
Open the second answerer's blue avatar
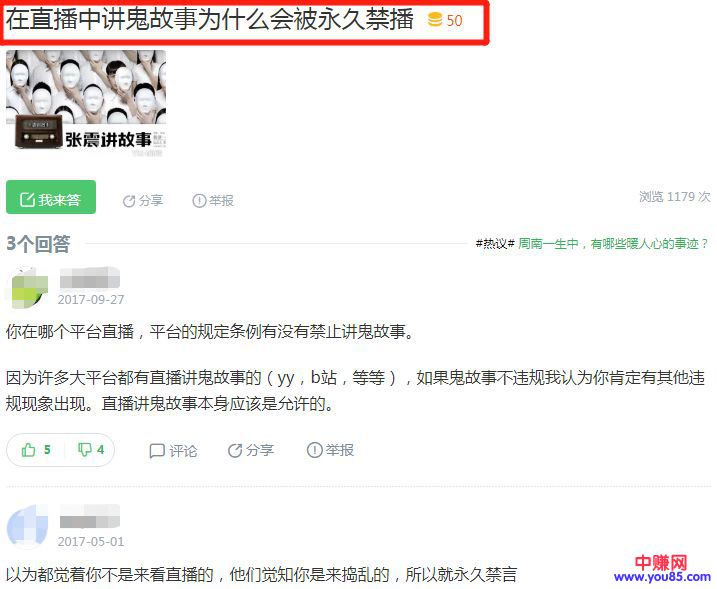[27, 526]
